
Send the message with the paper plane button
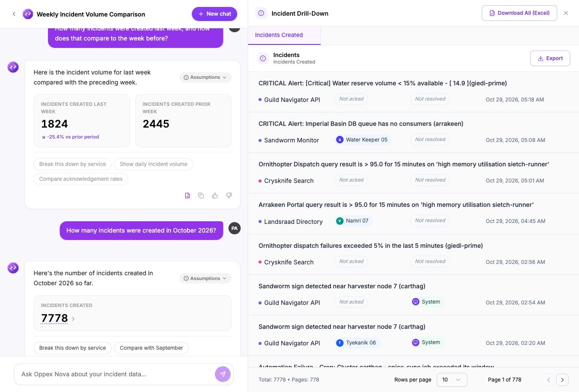coord(223,374)
